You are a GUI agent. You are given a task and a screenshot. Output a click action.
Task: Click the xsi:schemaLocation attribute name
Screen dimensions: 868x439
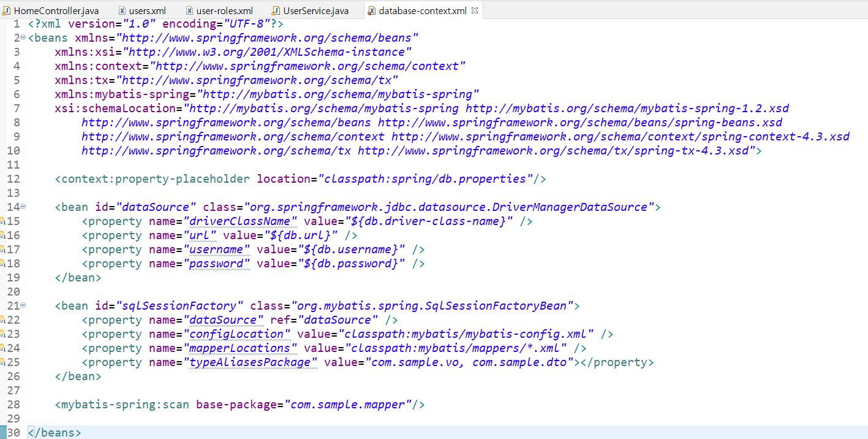point(115,109)
